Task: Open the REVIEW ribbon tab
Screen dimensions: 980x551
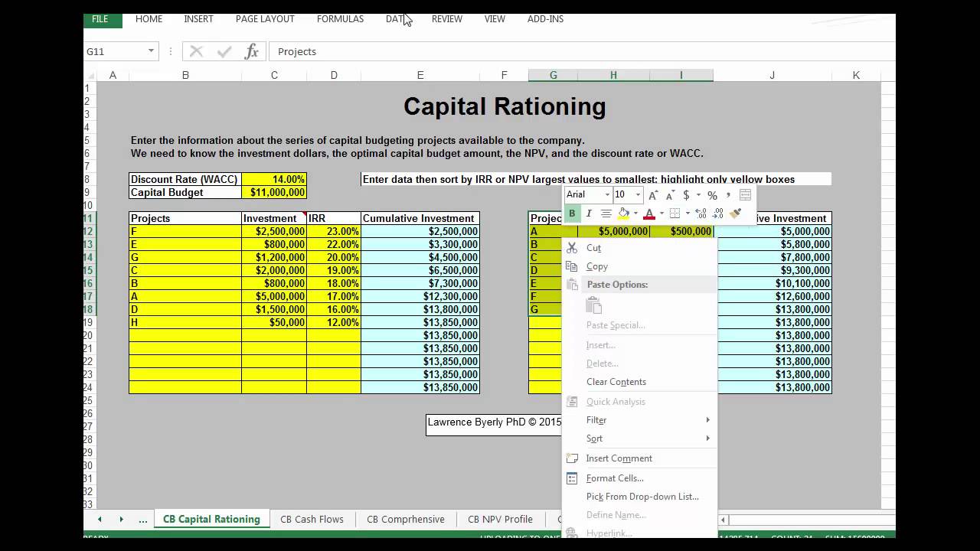Action: click(446, 19)
